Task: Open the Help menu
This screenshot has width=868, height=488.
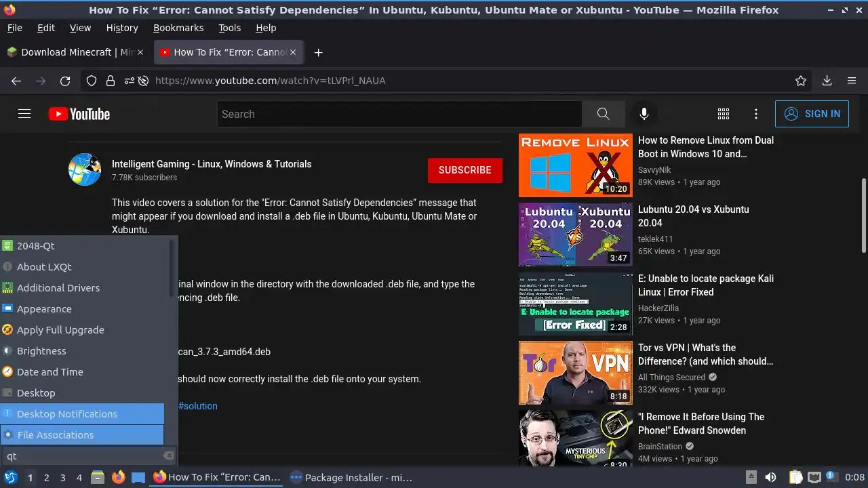Action: tap(266, 28)
